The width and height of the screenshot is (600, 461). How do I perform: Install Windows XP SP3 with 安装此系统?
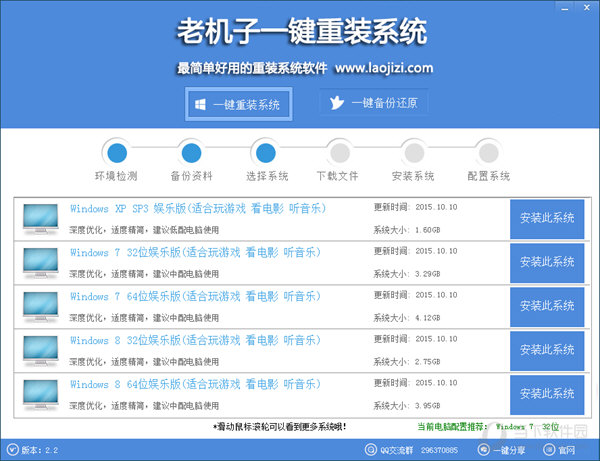coord(547,219)
